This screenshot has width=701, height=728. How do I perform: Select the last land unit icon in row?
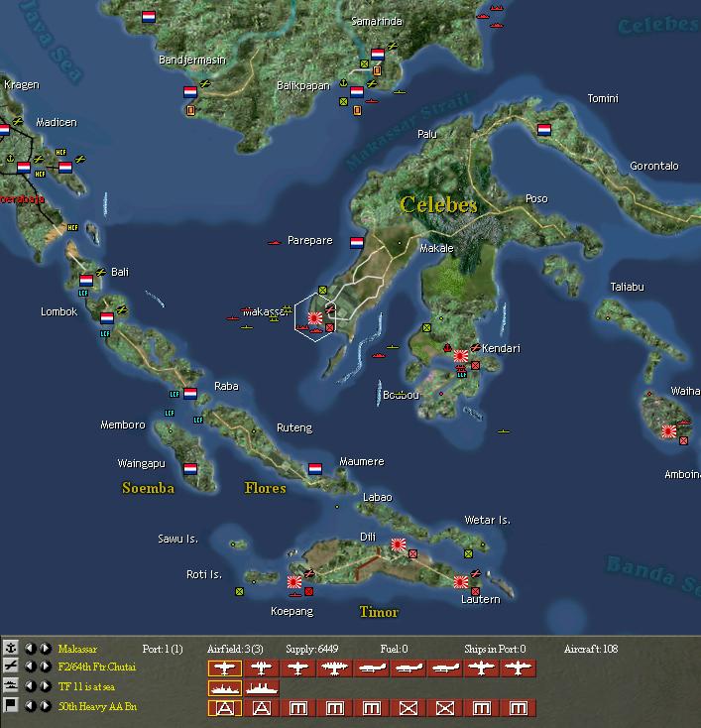(x=519, y=708)
